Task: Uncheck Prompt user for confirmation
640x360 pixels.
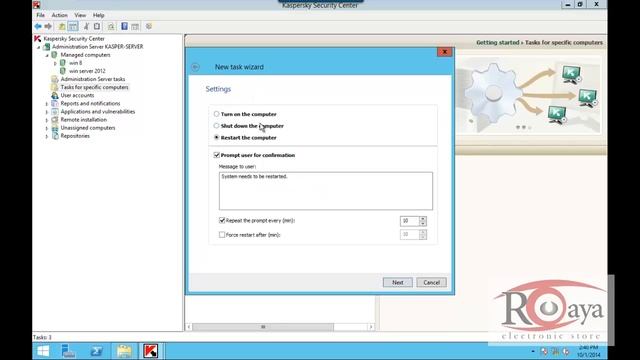Action: point(217,155)
